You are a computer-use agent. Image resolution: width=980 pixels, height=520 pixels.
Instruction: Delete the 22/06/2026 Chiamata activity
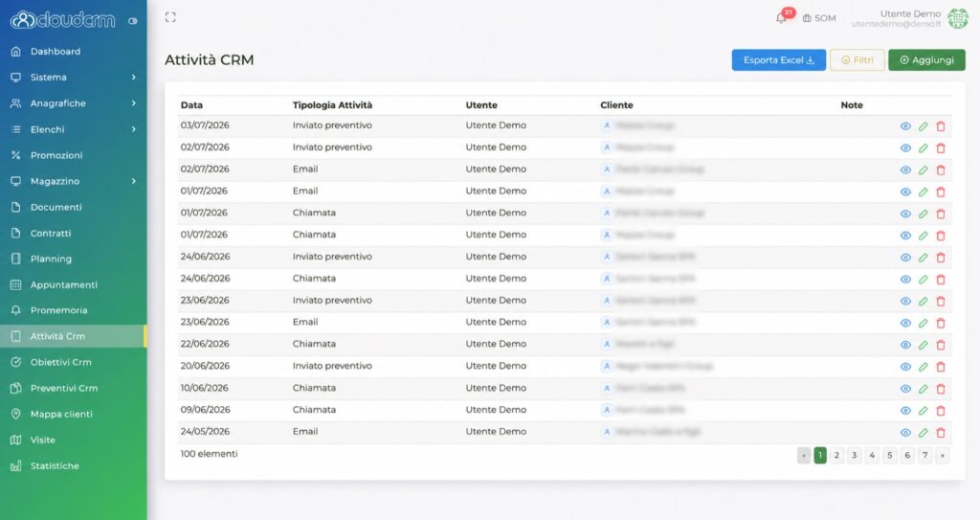coord(941,346)
